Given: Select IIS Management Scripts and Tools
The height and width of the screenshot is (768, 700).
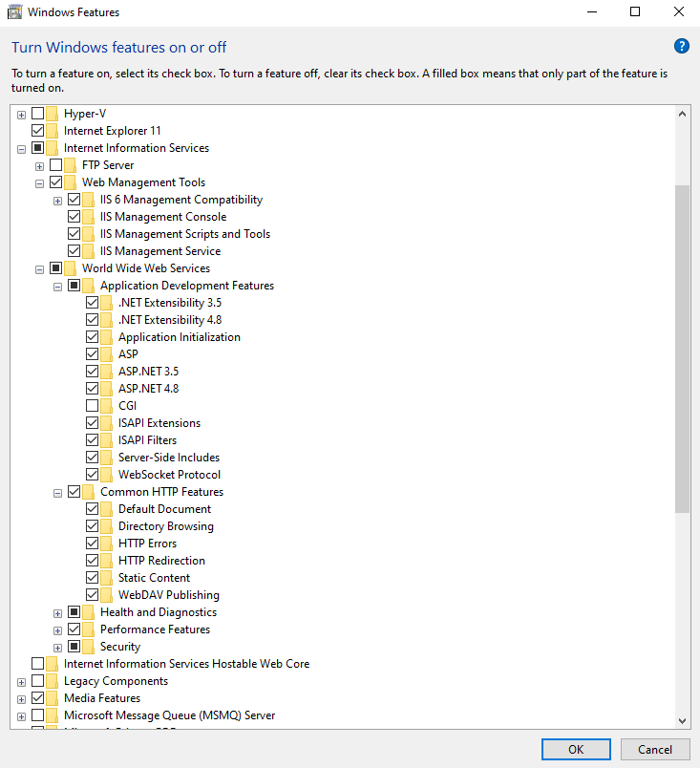Looking at the screenshot, I should [x=185, y=234].
